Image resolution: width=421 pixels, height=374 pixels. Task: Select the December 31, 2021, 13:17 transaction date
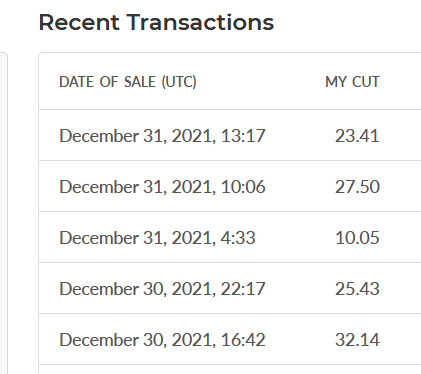162,136
